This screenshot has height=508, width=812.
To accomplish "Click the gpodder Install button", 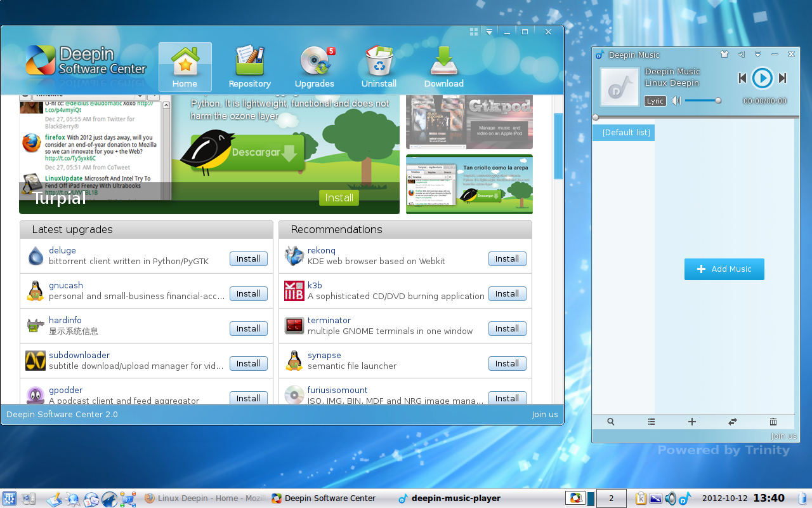I will tap(248, 398).
